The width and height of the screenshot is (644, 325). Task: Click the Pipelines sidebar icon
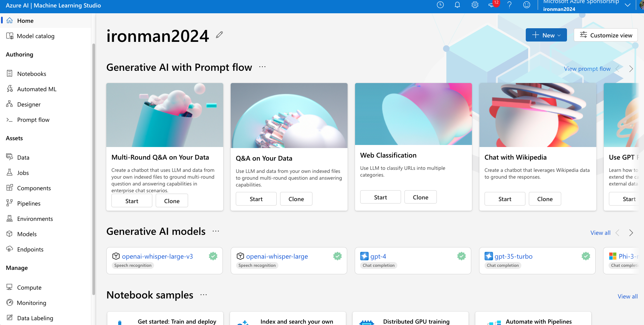point(10,203)
